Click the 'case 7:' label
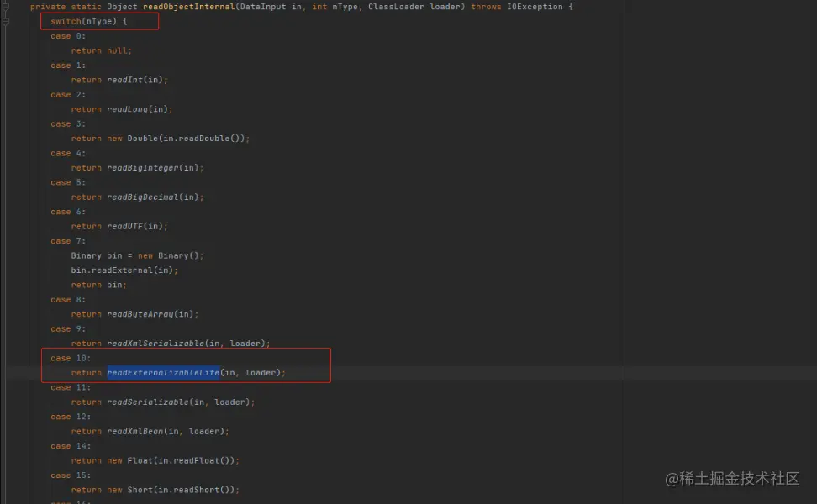 click(68, 241)
